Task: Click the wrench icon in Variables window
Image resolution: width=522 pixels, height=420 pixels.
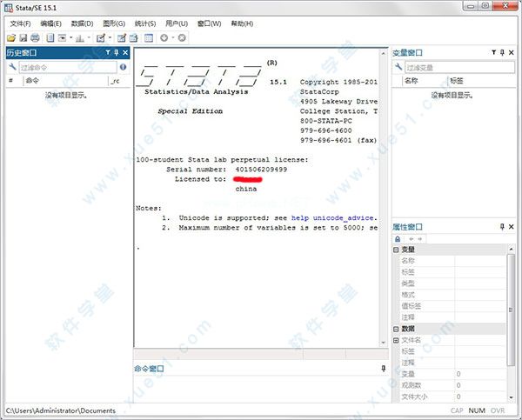Action: click(398, 67)
